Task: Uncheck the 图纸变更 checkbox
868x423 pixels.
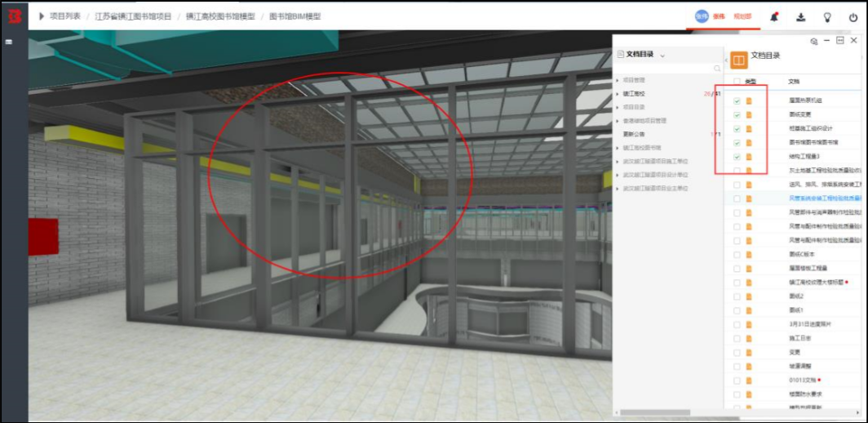Action: [737, 115]
